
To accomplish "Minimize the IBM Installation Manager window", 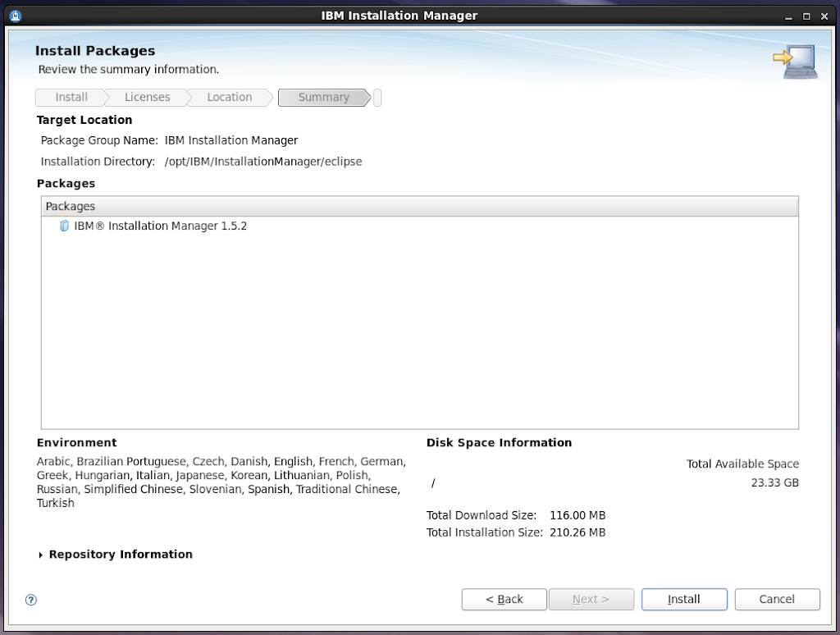I will point(789,16).
